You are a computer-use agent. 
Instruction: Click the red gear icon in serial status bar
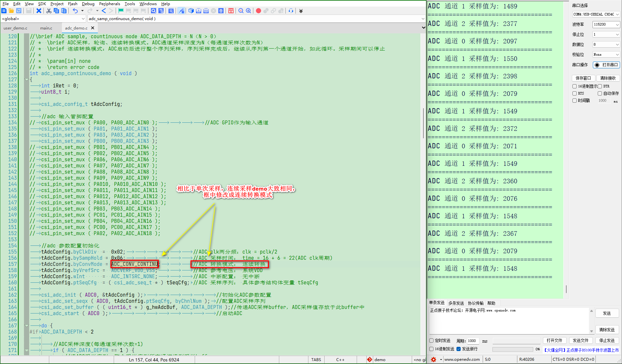(433, 359)
